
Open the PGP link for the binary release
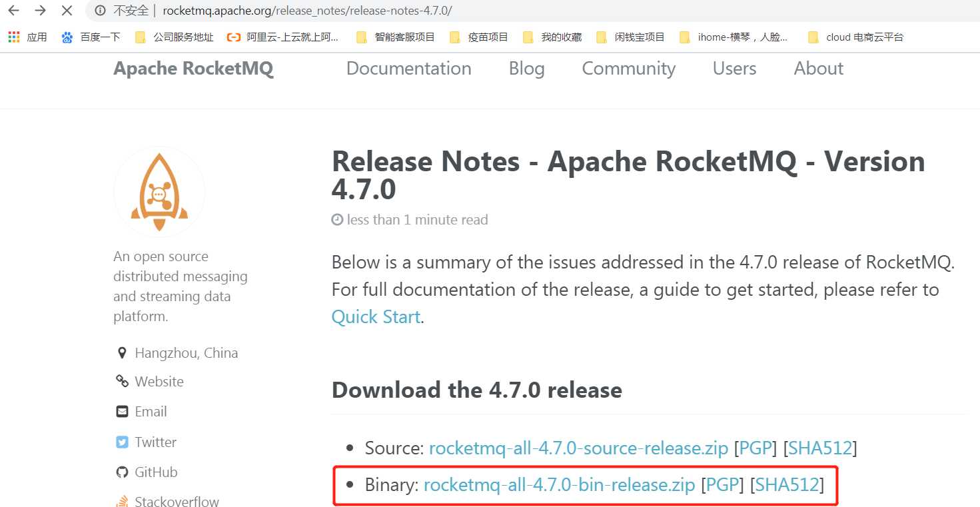(x=722, y=485)
